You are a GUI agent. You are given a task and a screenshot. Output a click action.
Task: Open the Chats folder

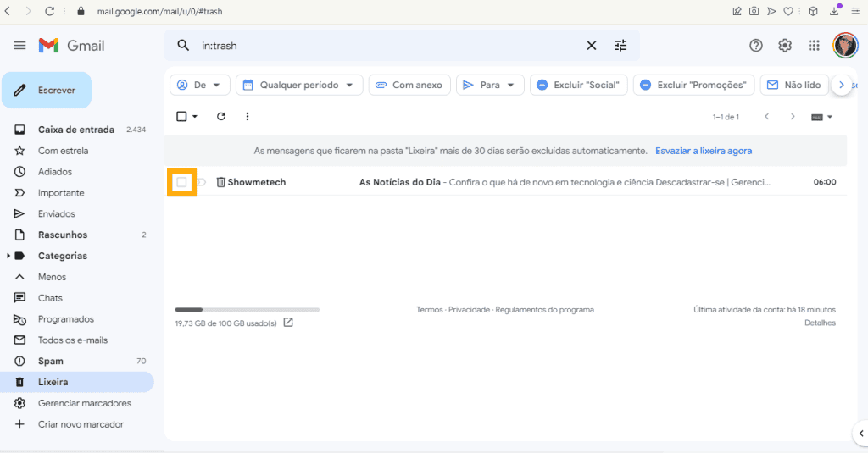click(x=50, y=297)
